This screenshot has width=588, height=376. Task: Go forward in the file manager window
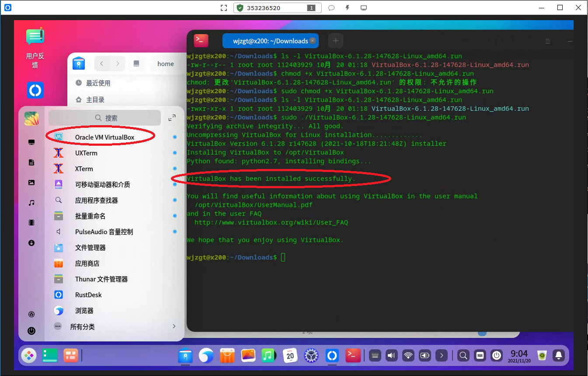tap(118, 64)
